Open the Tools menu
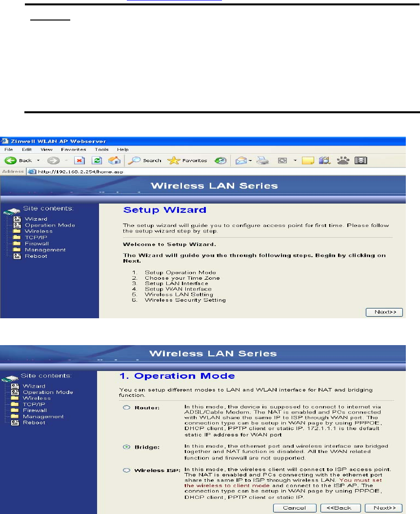Image resolution: width=420 pixels, height=514 pixels. click(101, 149)
